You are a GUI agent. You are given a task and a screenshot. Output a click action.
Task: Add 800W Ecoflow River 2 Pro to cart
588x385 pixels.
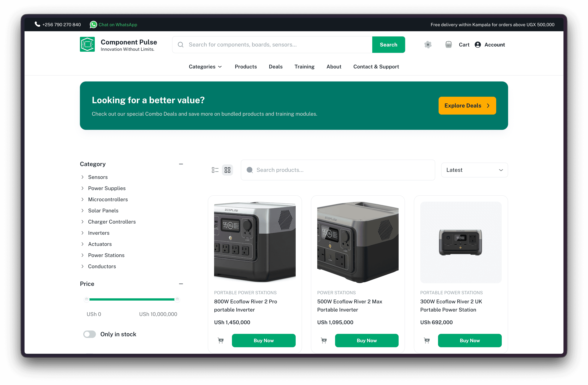(x=221, y=341)
